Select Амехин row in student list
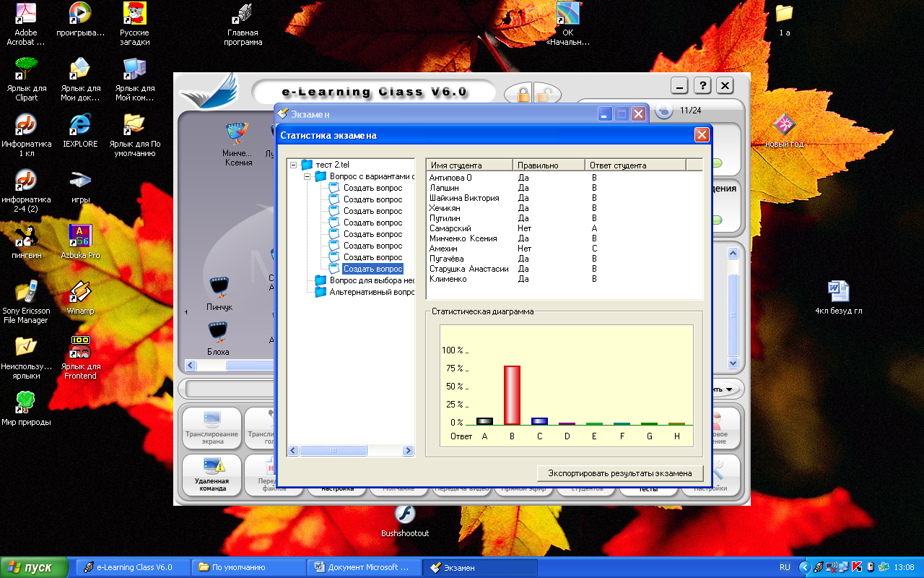The height and width of the screenshot is (578, 924). (x=564, y=248)
